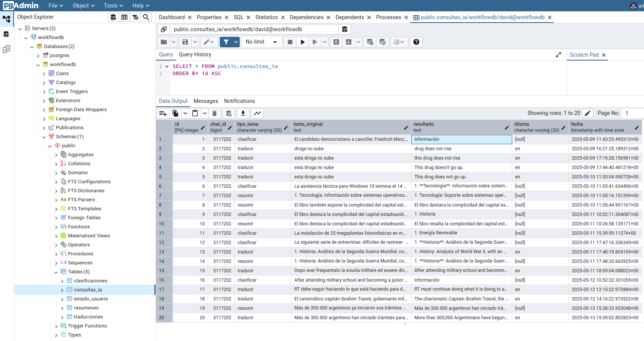Expand the query editor with the arrows icon
This screenshot has width=644, height=341.
(x=558, y=55)
